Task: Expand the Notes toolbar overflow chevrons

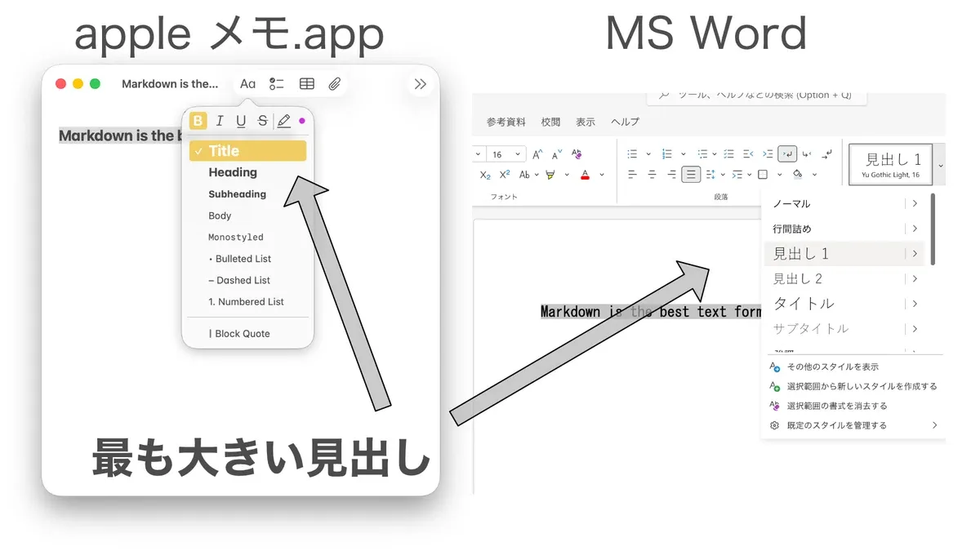Action: 420,84
